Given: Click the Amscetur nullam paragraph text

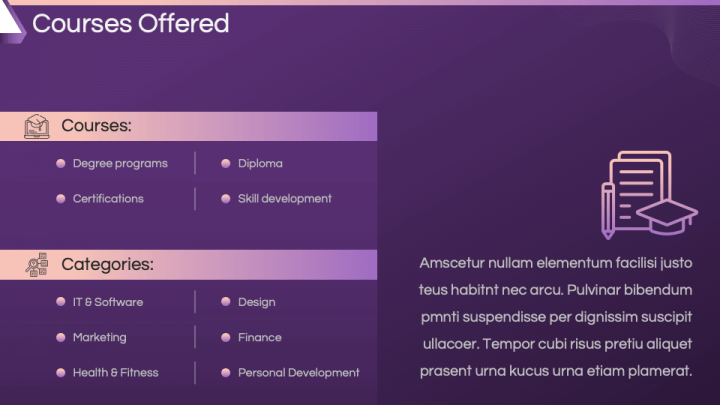Looking at the screenshot, I should click(x=556, y=317).
